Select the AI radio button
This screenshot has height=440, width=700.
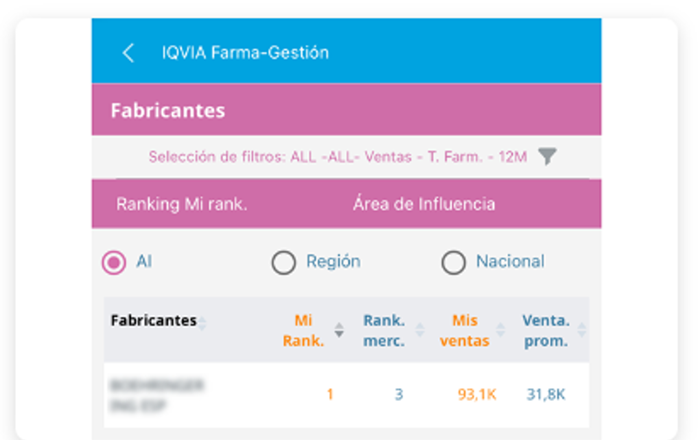[114, 262]
